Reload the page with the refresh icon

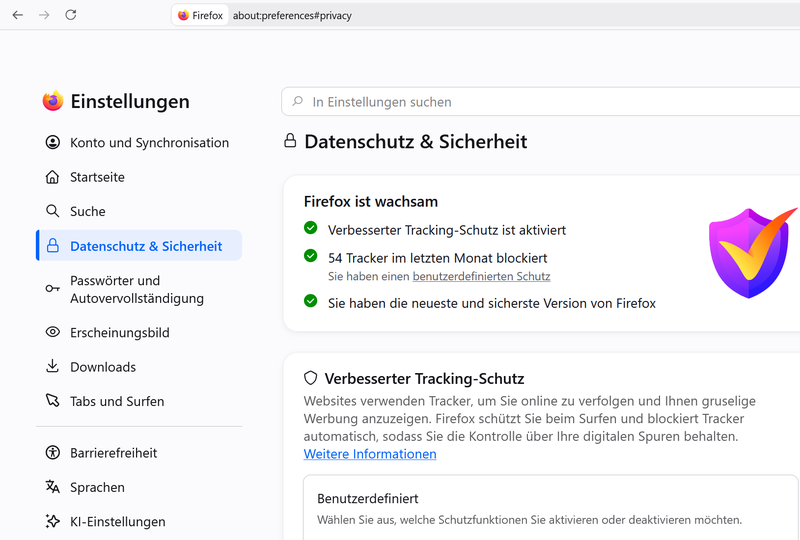pyautogui.click(x=71, y=15)
